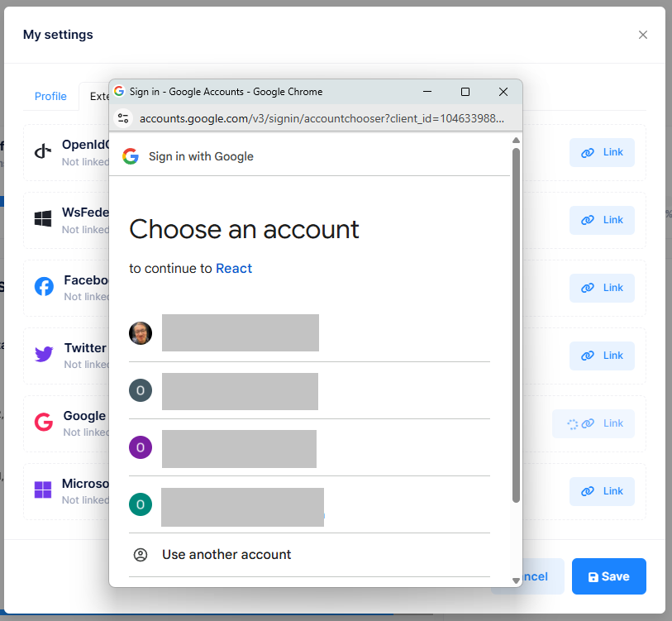The image size is (672, 621).
Task: Click scrollbar up arrow in Google popup
Action: 516,141
